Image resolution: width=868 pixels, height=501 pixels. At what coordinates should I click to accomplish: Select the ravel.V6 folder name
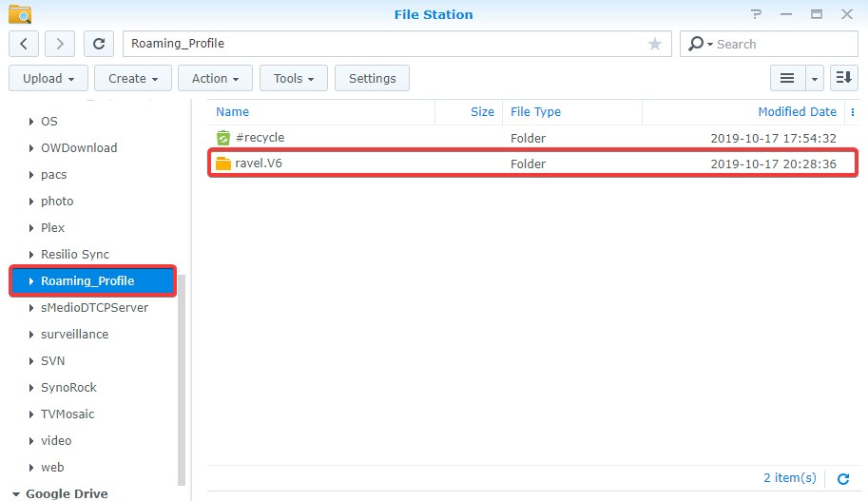(259, 164)
